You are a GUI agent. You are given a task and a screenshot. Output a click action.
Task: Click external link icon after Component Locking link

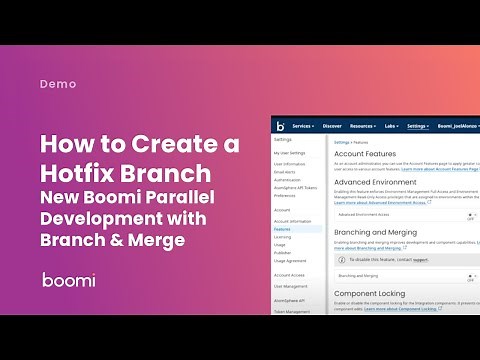point(440,308)
